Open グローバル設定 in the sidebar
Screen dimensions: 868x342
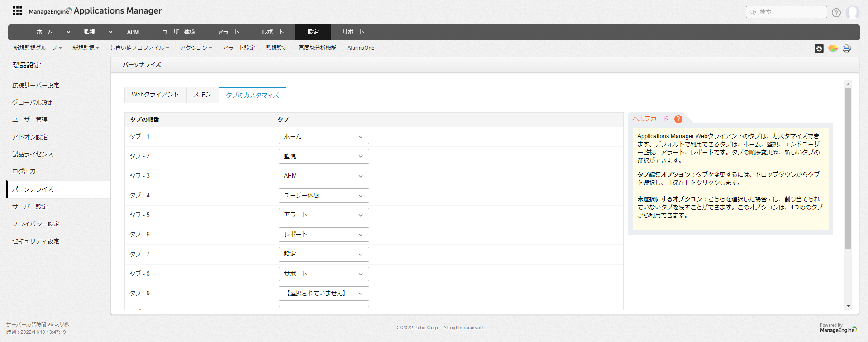[x=33, y=103]
